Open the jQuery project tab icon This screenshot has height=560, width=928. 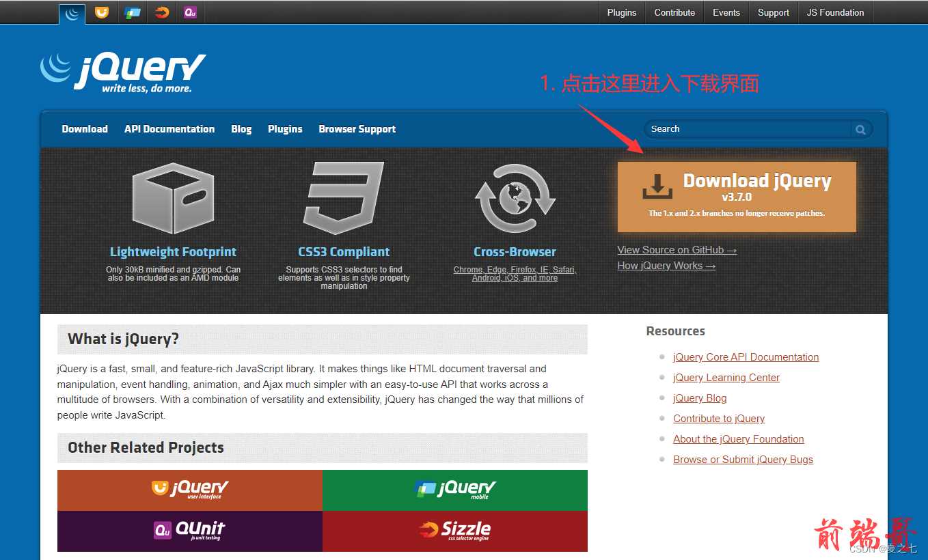coord(72,13)
